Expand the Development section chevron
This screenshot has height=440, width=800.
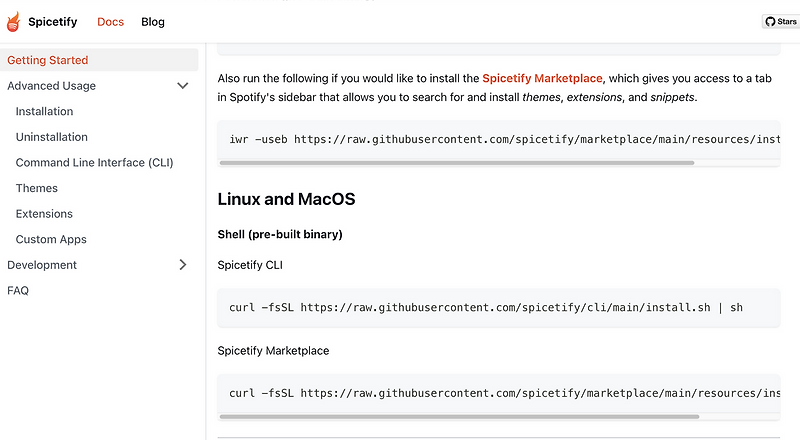pyautogui.click(x=182, y=265)
